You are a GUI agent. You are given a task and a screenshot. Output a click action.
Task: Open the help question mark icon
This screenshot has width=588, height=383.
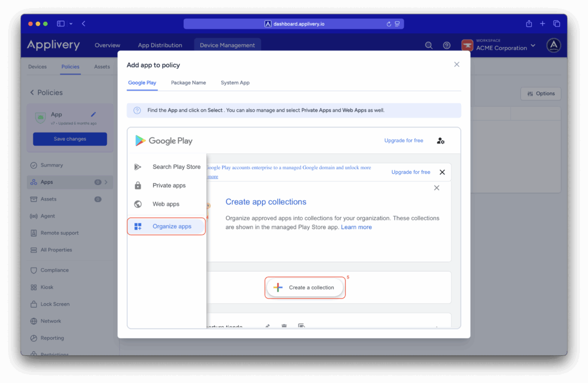[446, 45]
